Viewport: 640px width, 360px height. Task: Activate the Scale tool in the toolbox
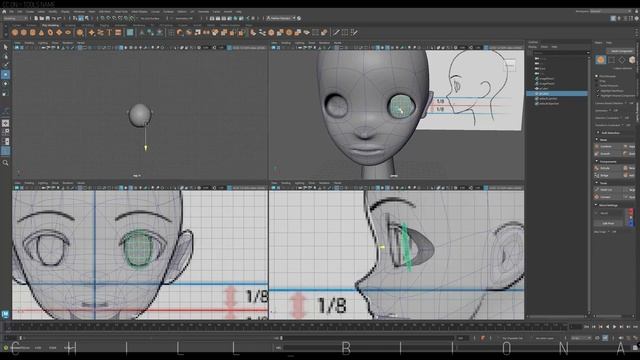pyautogui.click(x=5, y=93)
